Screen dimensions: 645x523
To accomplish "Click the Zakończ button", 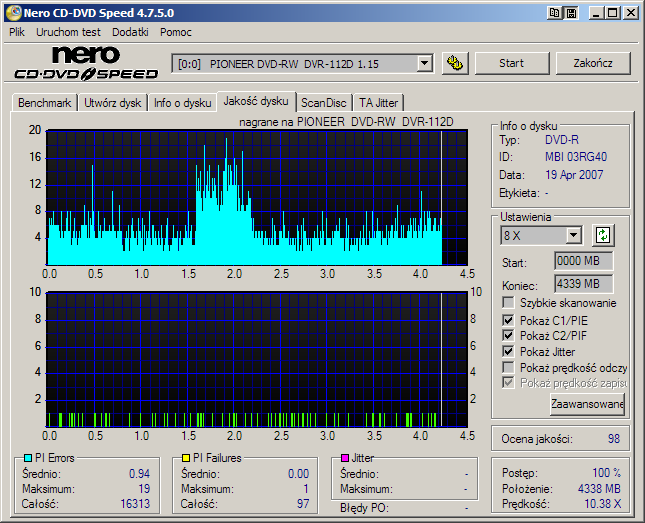I will point(593,63).
